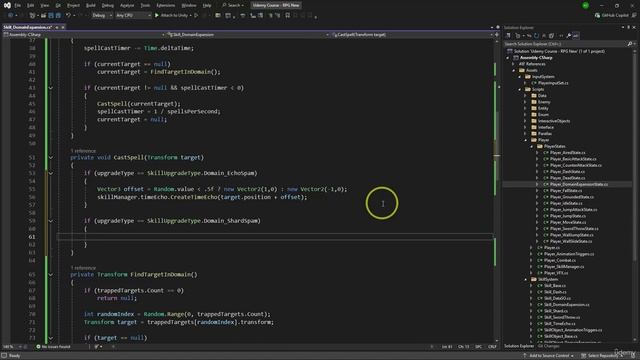Expand the Enemy folder in Solution Explorer

click(x=526, y=102)
